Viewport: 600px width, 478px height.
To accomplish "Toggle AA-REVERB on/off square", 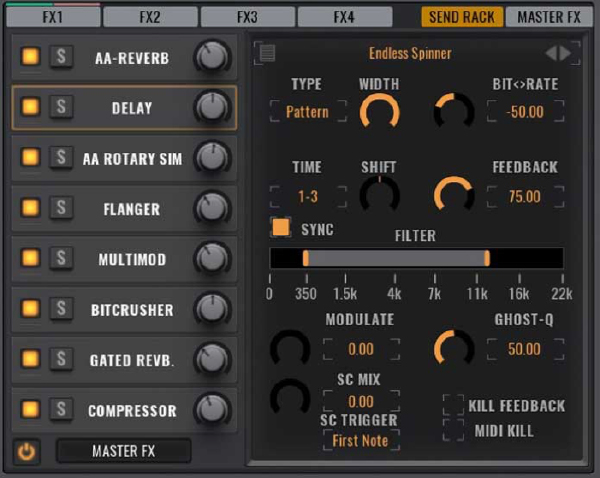I will 31,56.
